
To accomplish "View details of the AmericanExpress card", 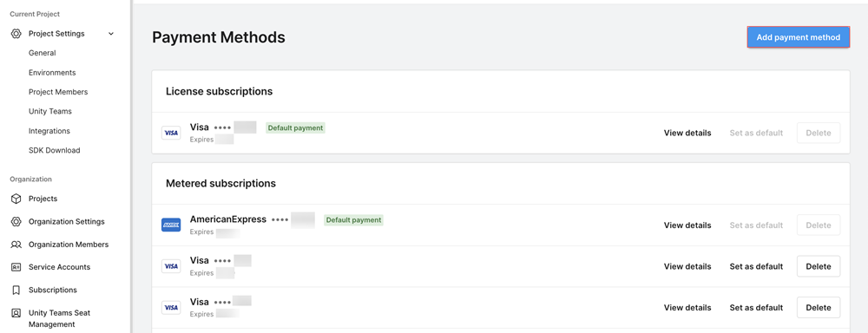I will click(687, 225).
